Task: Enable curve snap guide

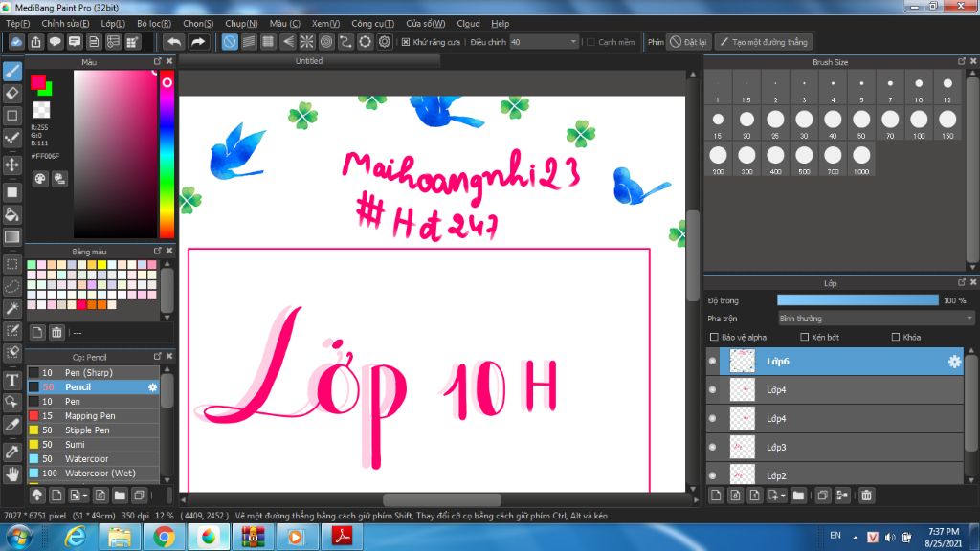Action: pyautogui.click(x=345, y=42)
